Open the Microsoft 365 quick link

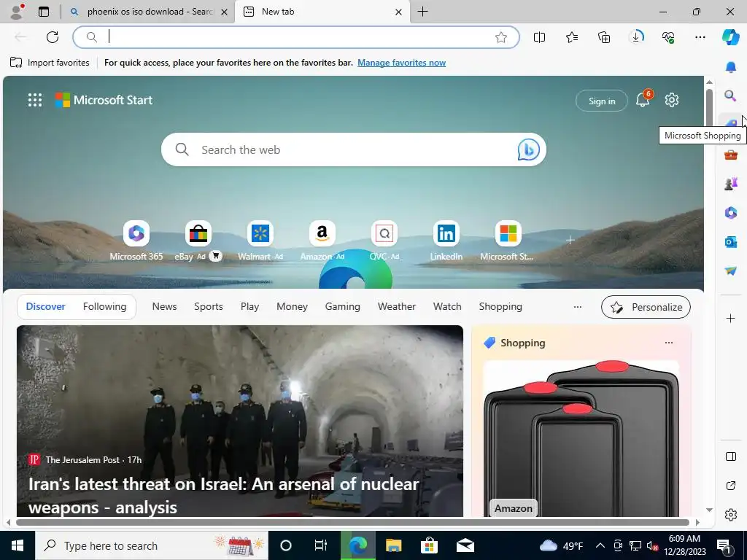coord(136,241)
